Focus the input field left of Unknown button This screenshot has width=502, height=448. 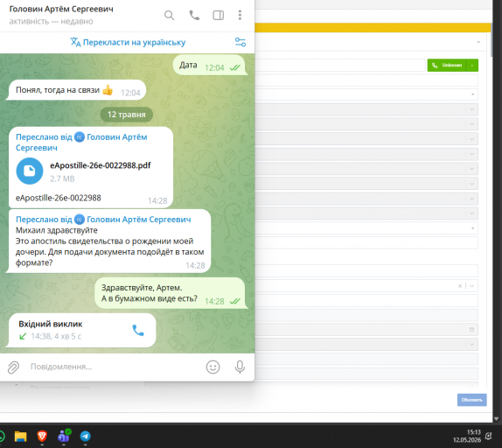tap(340, 66)
